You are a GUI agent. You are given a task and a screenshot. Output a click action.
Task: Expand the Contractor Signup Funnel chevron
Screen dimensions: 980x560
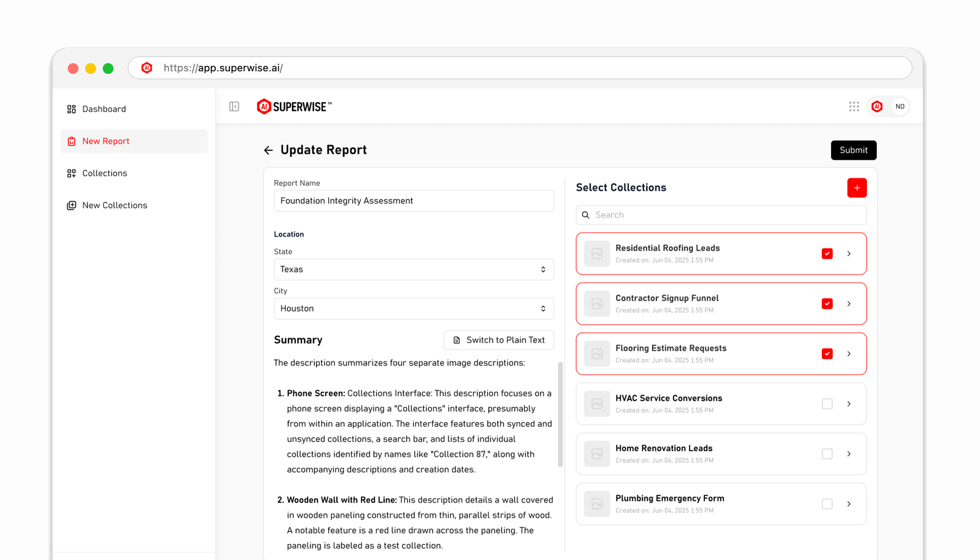(x=849, y=304)
